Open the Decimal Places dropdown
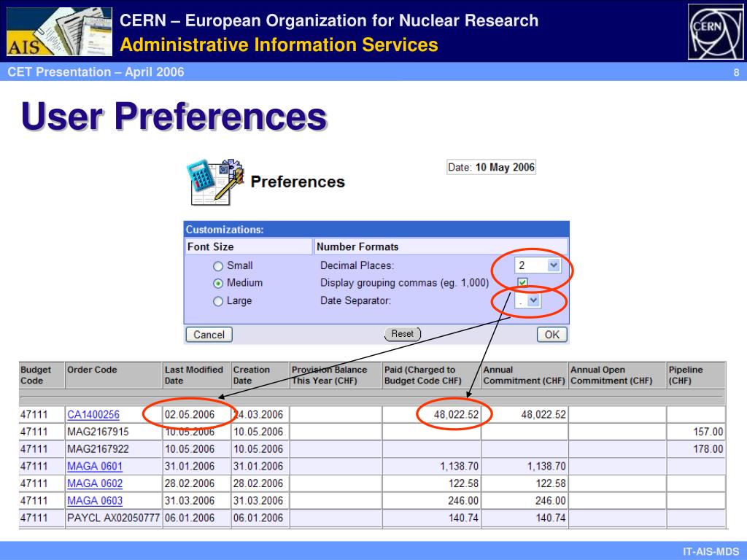This screenshot has width=747, height=560. point(538,265)
